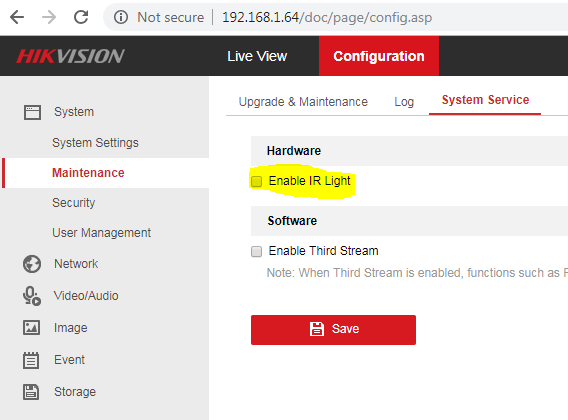Screen dimensions: 568x420
Task: Click the site info icon in address bar
Action: (121, 17)
